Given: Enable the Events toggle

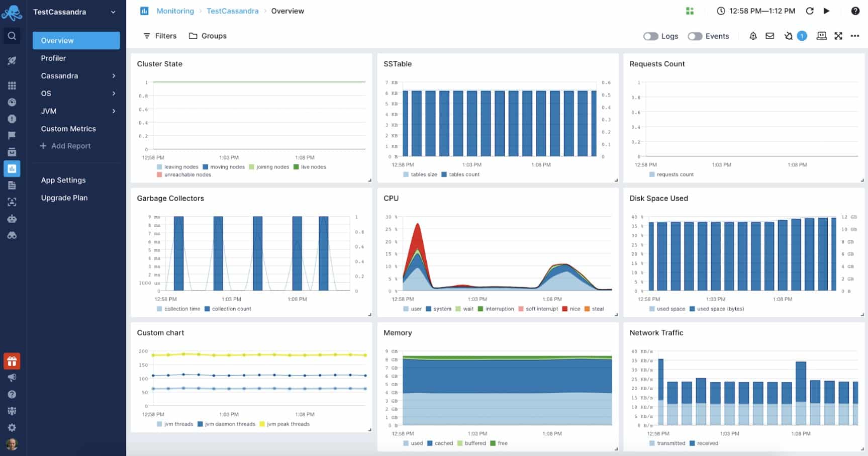Looking at the screenshot, I should [x=696, y=36].
